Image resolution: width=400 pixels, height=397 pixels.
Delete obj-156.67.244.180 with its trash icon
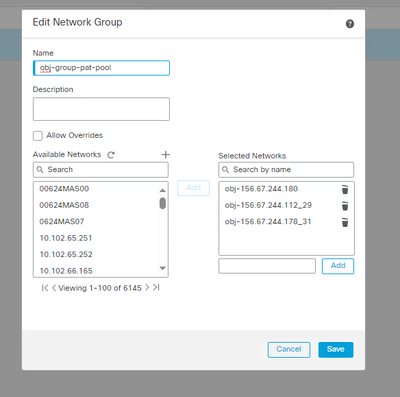(x=345, y=189)
